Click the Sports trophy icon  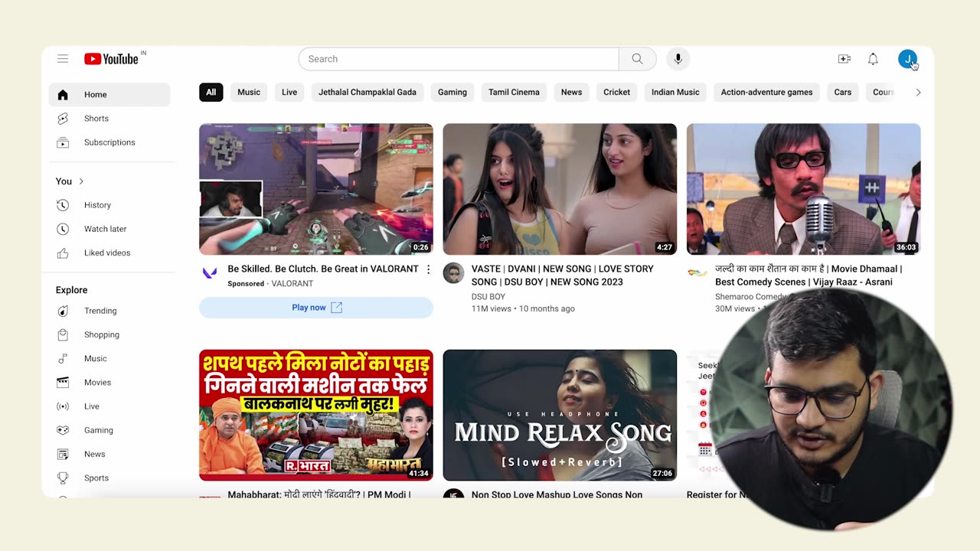[63, 478]
